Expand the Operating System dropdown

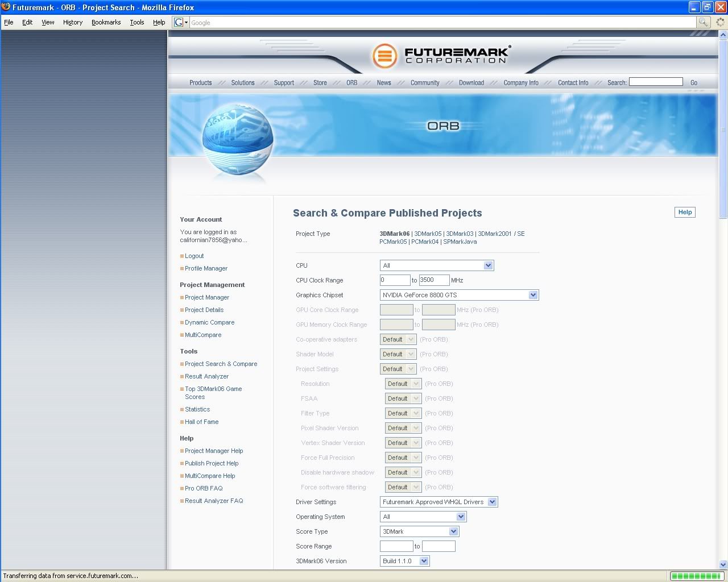[423, 517]
